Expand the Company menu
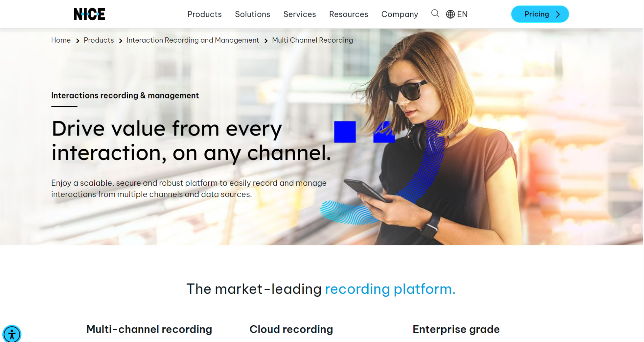644x342 pixels. 400,14
